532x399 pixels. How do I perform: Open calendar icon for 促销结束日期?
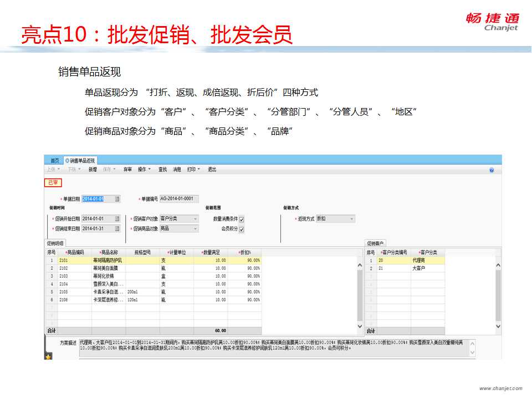117,228
